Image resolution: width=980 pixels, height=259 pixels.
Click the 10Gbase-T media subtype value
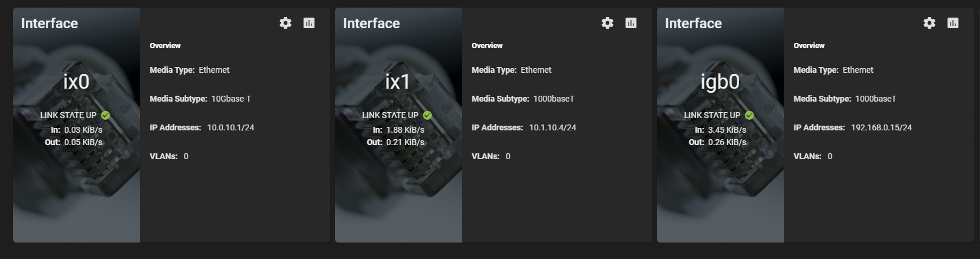tap(231, 99)
